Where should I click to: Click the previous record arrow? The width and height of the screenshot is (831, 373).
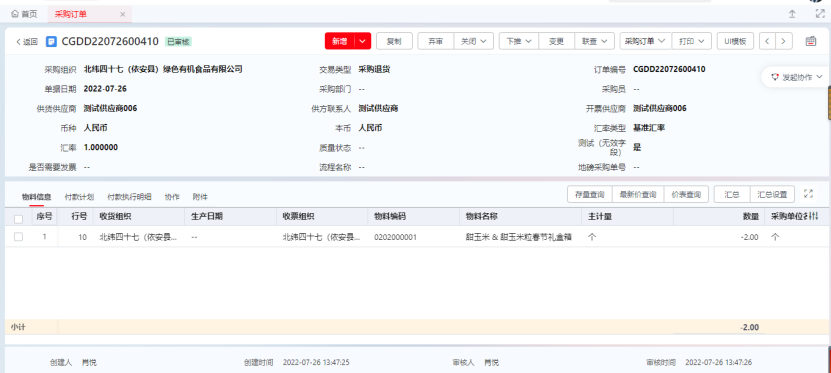pyautogui.click(x=767, y=41)
